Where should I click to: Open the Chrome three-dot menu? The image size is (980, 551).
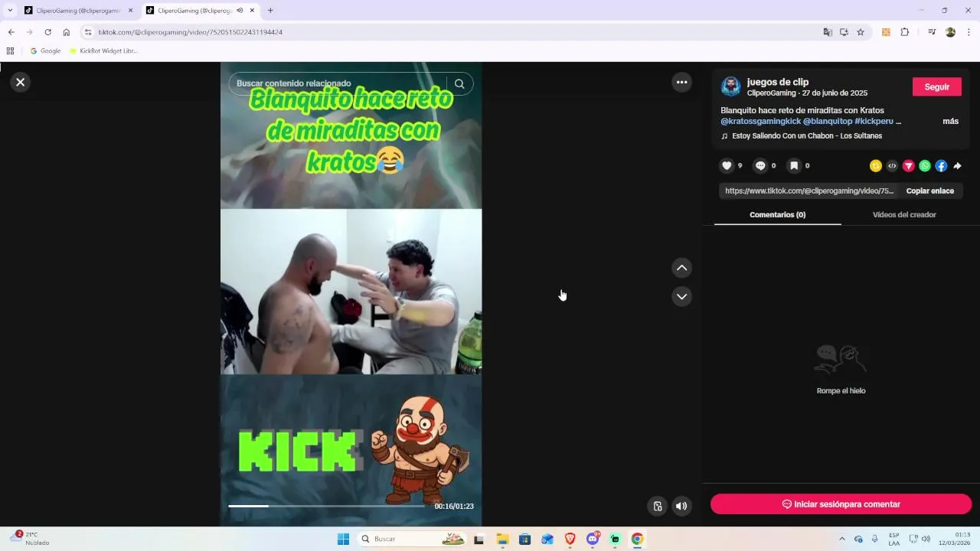coord(969,32)
